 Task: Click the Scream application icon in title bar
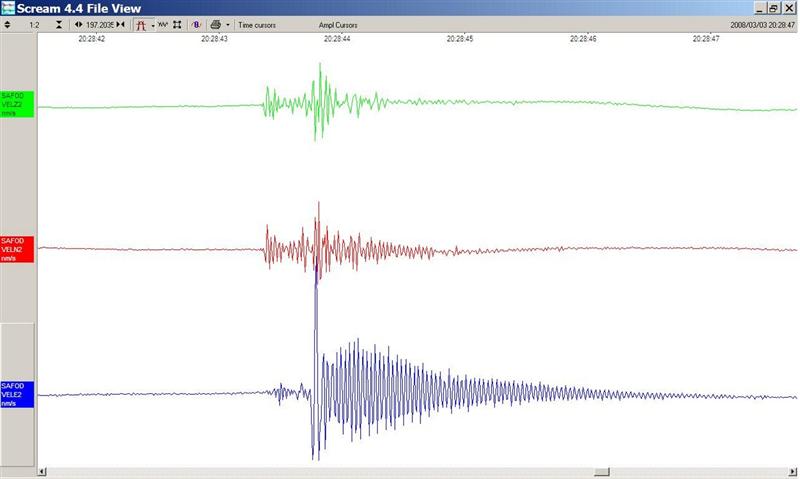8,8
